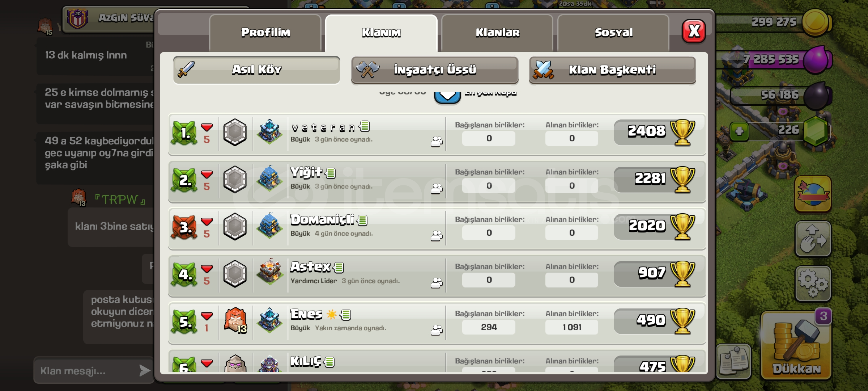Viewport: 868px width, 391px height.
Task: Switch to the Klanlar tab
Action: pyautogui.click(x=498, y=33)
